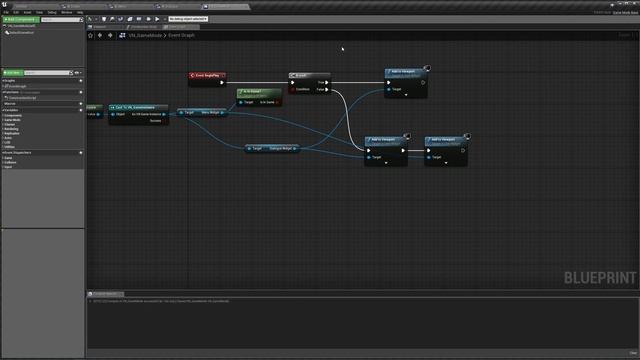
Task: Click the Add New green button in My Blueprint
Action: click(13, 73)
